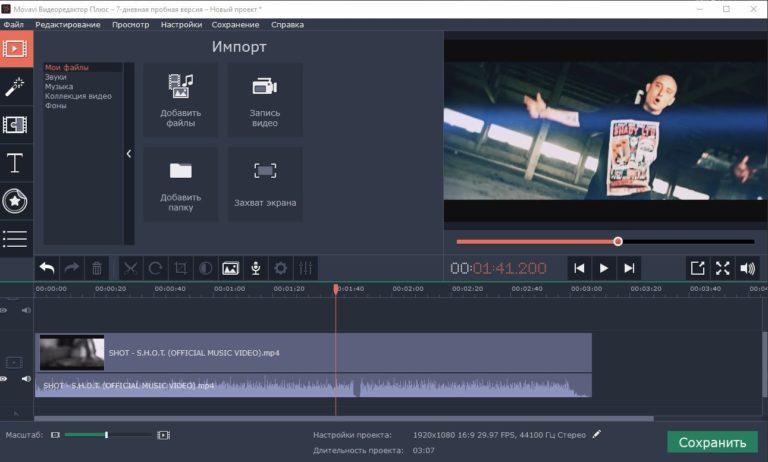Collapse the category panel with the arrow
The width and height of the screenshot is (768, 462).
pos(129,153)
